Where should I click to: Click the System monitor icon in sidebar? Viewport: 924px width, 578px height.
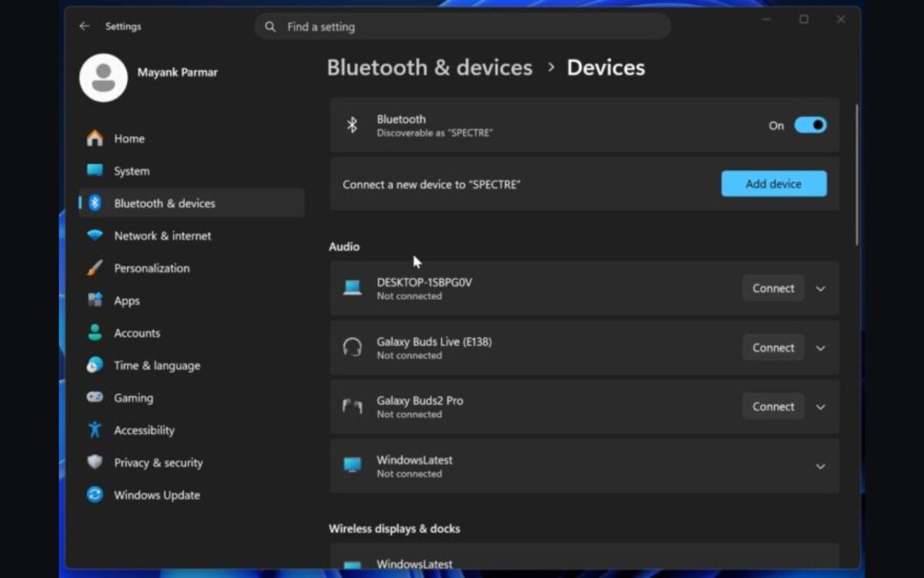pos(95,171)
